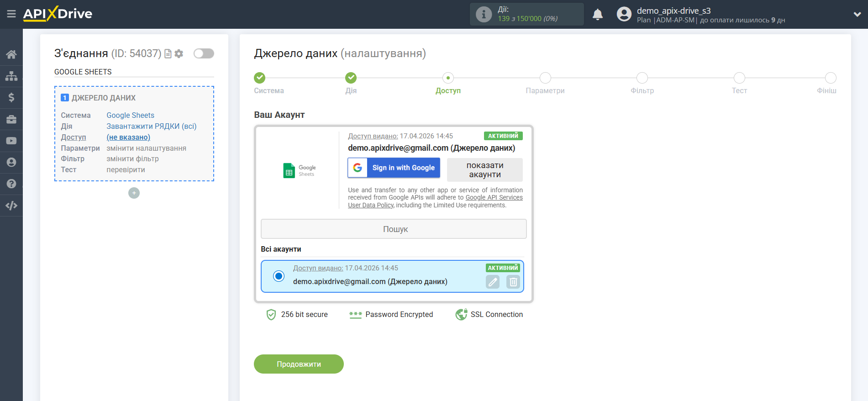
Task: Click the 256 bit secure shield icon
Action: 271,314
